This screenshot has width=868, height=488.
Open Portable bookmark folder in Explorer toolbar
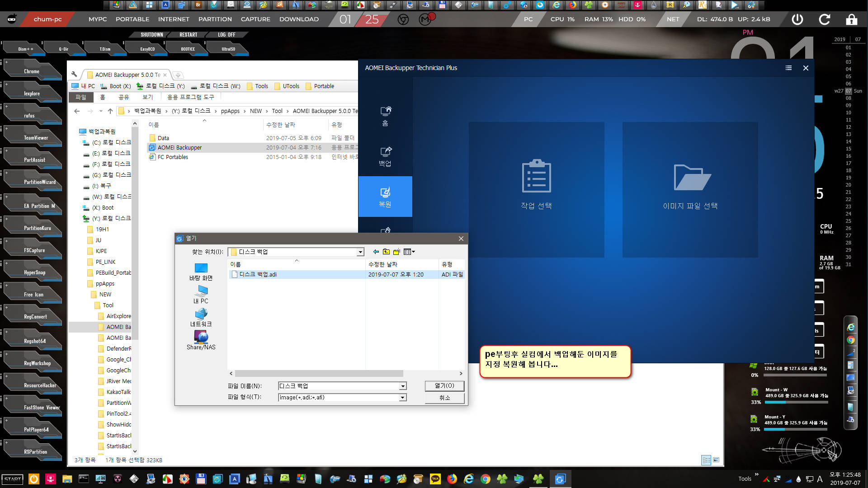coord(320,86)
